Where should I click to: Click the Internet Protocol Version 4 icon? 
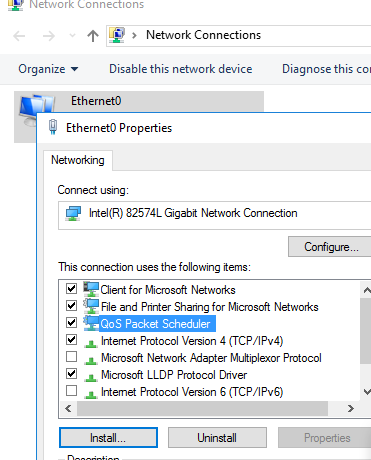pyautogui.click(x=91, y=343)
